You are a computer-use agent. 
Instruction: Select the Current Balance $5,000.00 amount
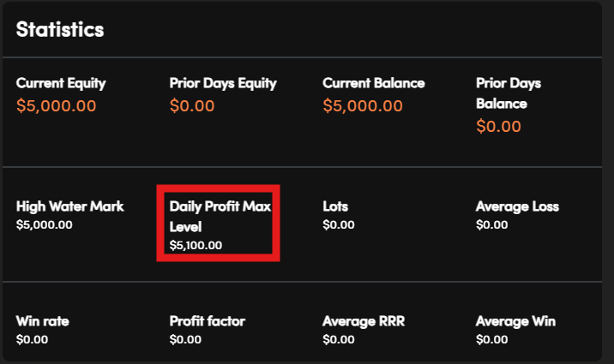point(363,106)
